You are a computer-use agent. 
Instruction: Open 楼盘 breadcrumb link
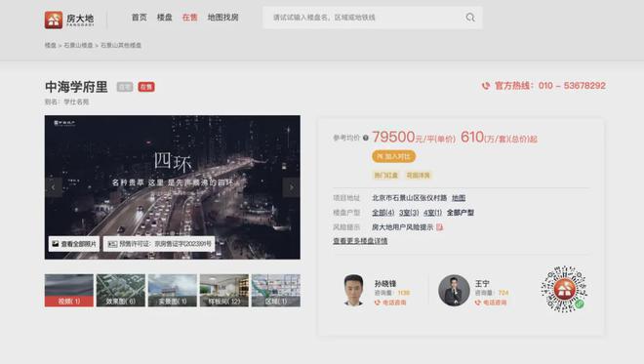pos(50,45)
